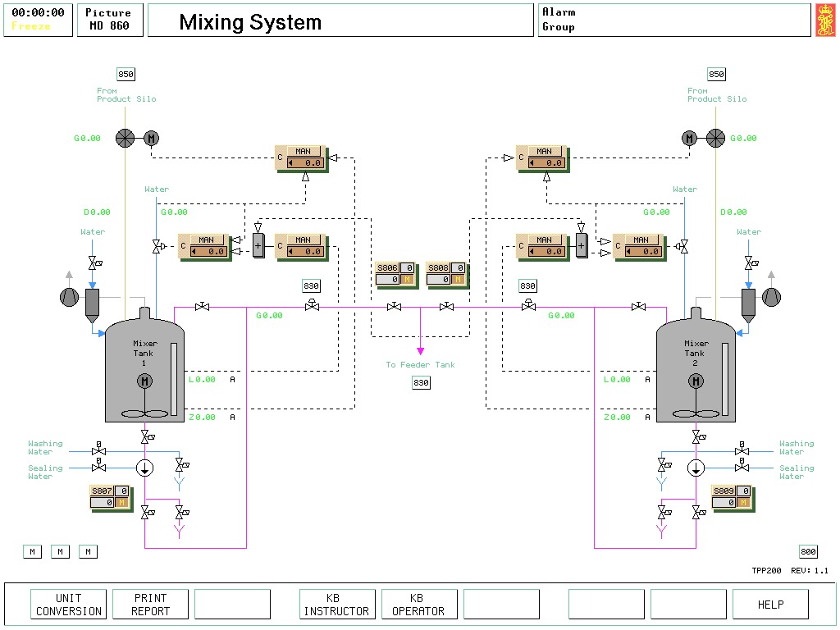This screenshot has width=840, height=630.
Task: Click the PRINT REPORT button
Action: 151,605
